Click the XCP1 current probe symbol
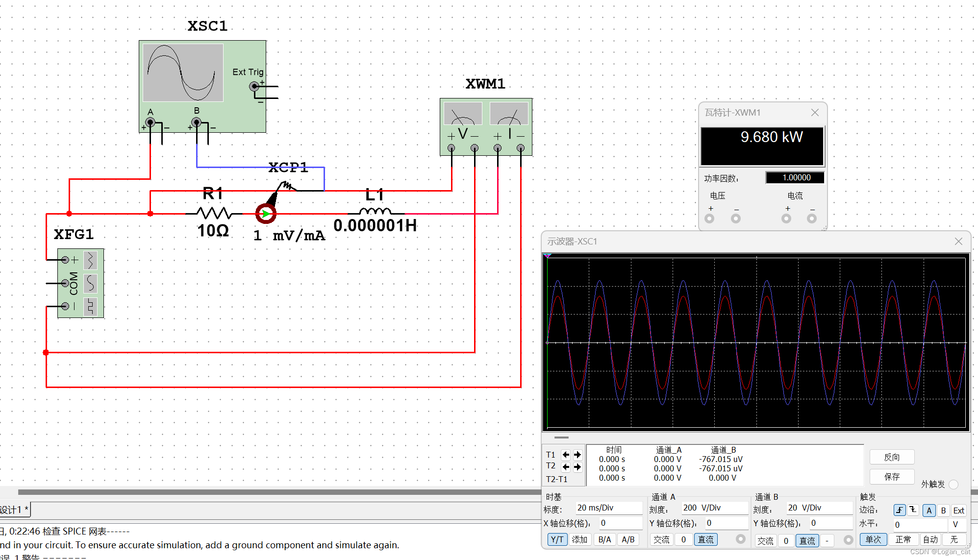This screenshot has height=560, width=978. 266,214
